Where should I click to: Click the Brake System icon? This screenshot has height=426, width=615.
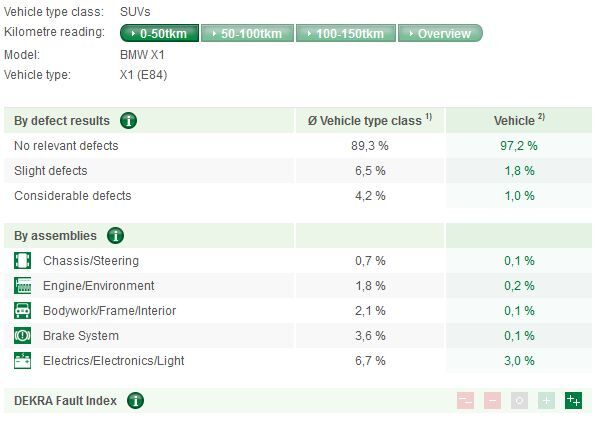click(23, 336)
